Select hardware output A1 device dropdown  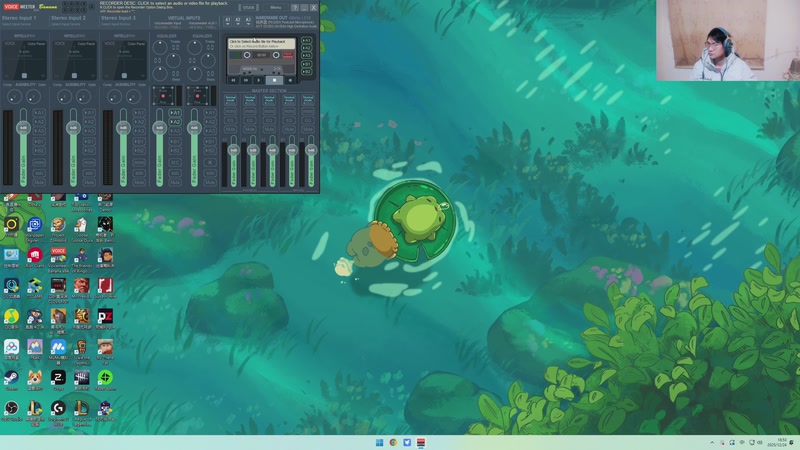[x=228, y=21]
